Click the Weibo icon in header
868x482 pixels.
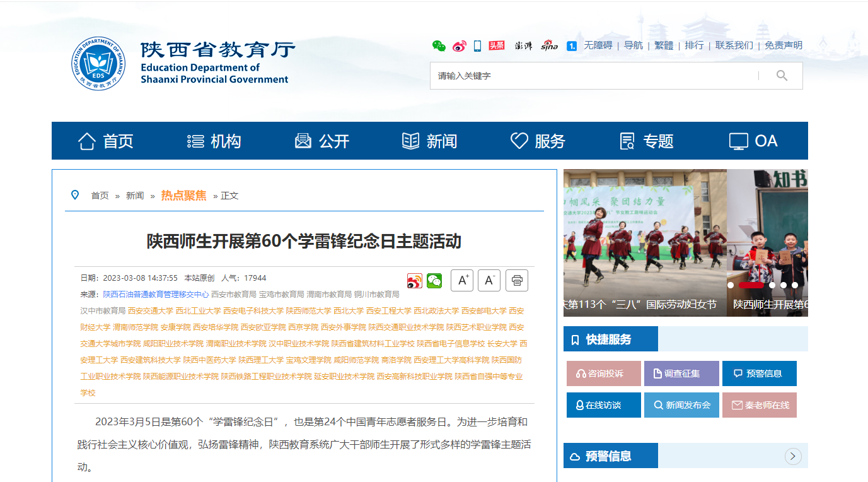click(x=459, y=45)
